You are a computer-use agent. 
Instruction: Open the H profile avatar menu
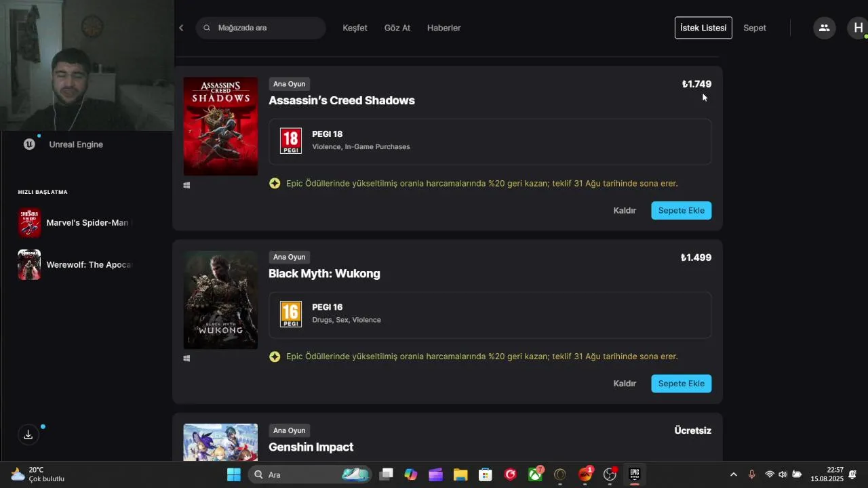click(x=858, y=28)
